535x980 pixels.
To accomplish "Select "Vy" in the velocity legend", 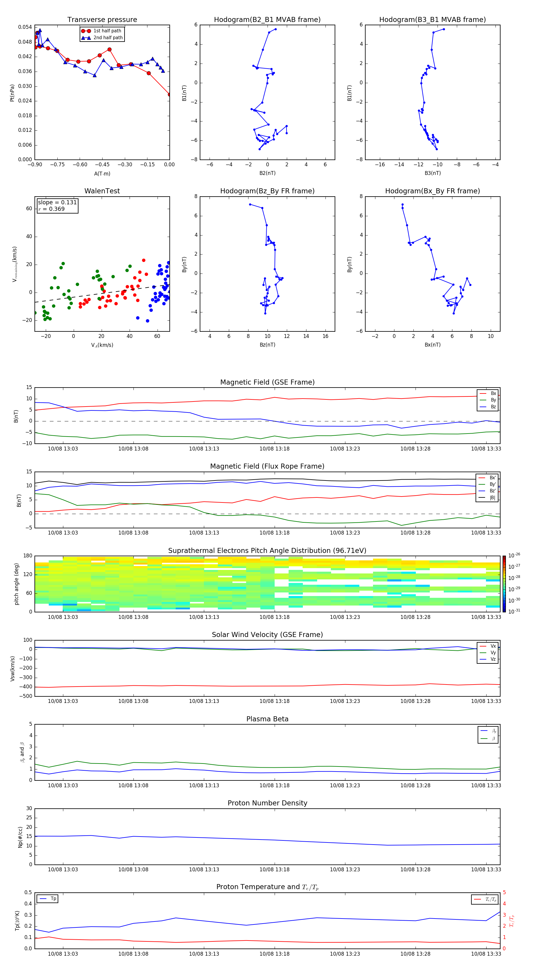I will click(488, 652).
